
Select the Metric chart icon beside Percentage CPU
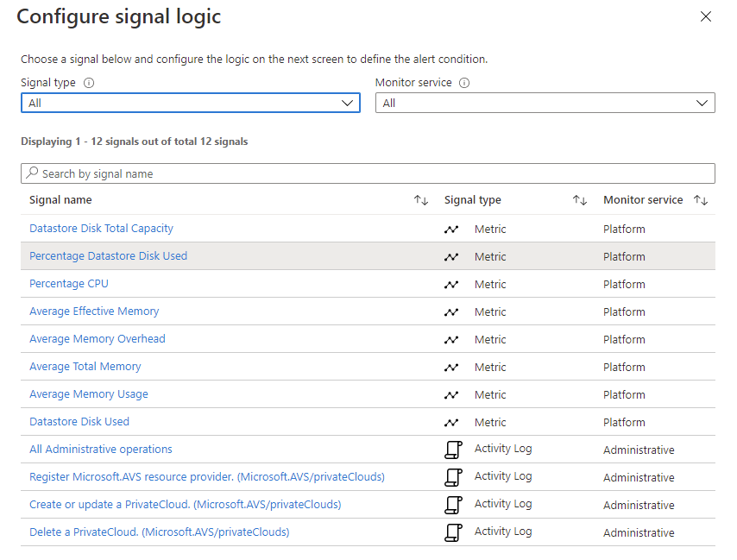[451, 284]
